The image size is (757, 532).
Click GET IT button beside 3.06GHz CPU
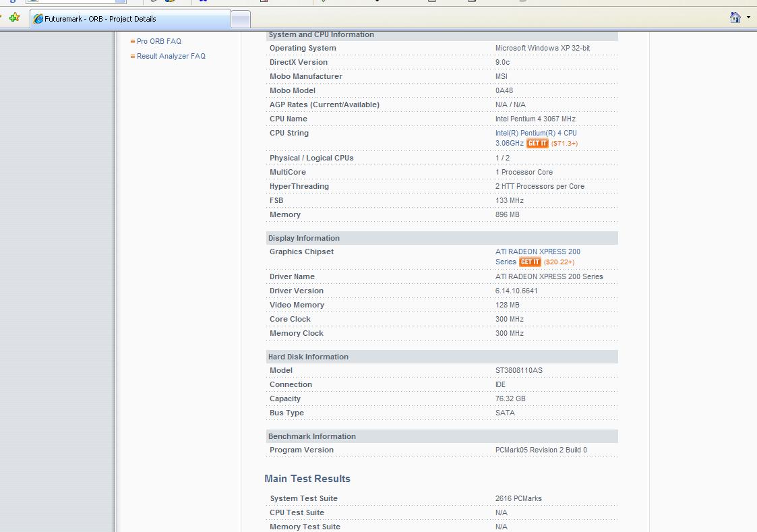point(537,144)
